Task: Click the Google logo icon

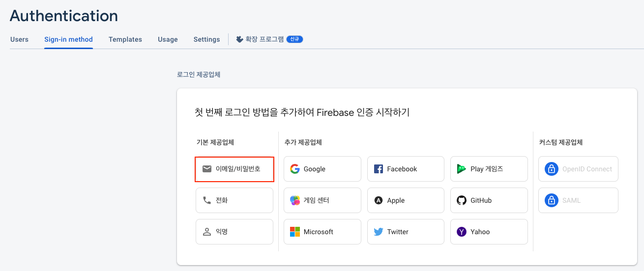Action: [x=295, y=169]
